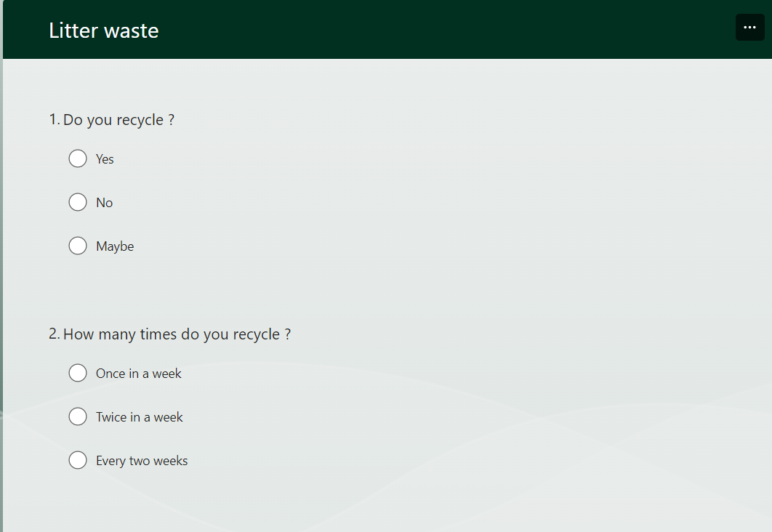
Task: Pick the Maybe radio button
Action: click(78, 246)
